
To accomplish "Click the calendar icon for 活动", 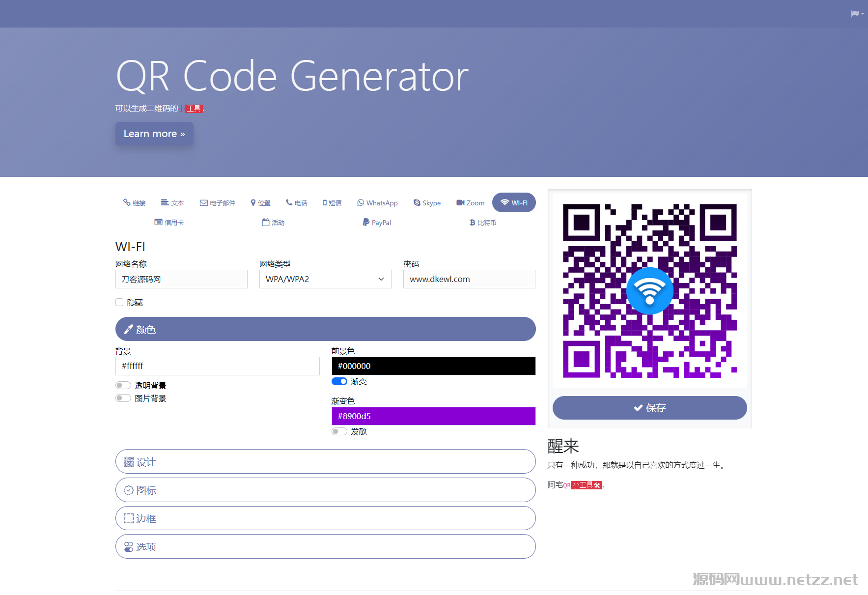I will [266, 222].
